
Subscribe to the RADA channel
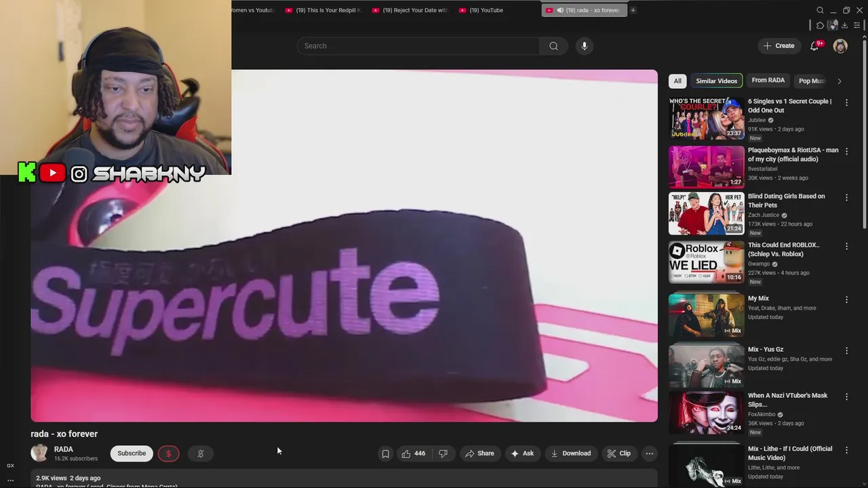click(x=132, y=453)
